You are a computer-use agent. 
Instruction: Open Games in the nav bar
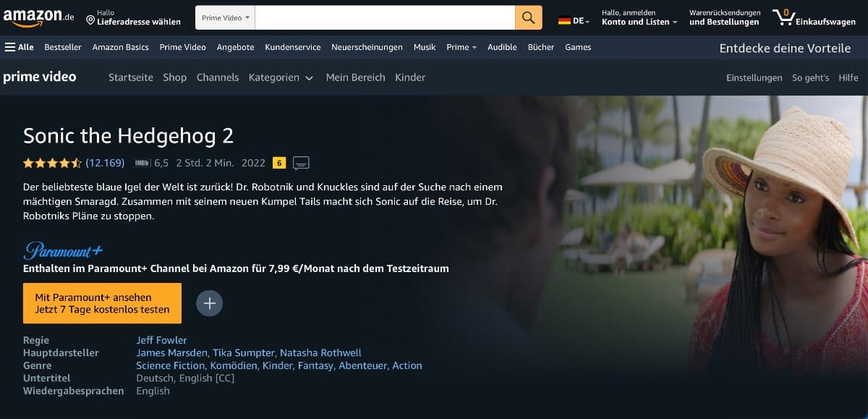pyautogui.click(x=578, y=47)
